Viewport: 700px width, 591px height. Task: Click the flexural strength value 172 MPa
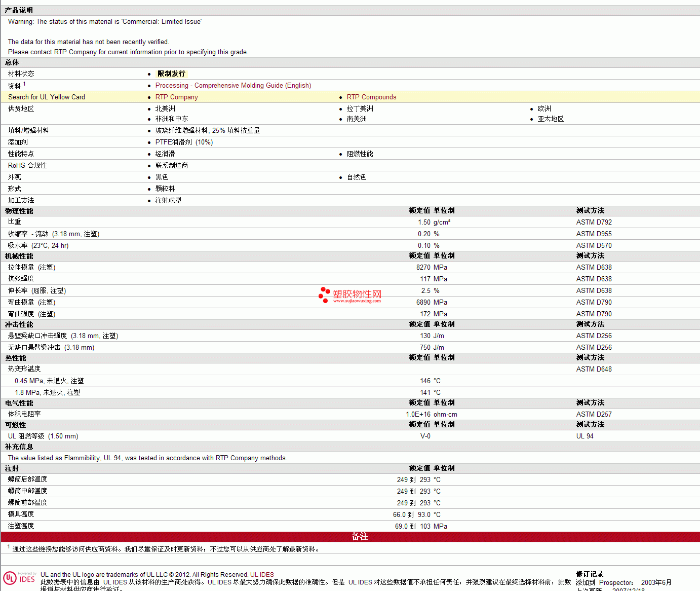(x=434, y=314)
